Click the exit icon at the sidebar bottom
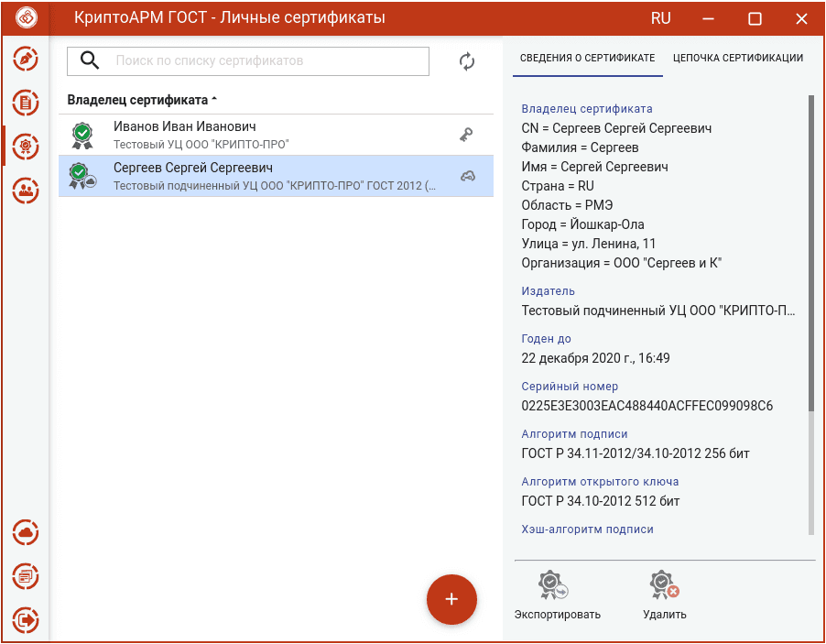826x644 pixels. pyautogui.click(x=26, y=620)
